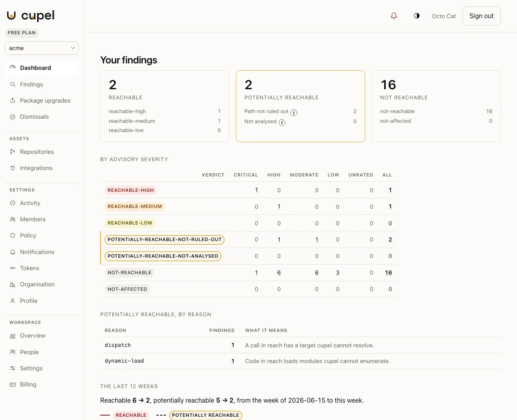Viewport: 517px width, 420px height.
Task: Toggle the POTENTIALLY REACHABLE legend series
Action: [x=199, y=415]
